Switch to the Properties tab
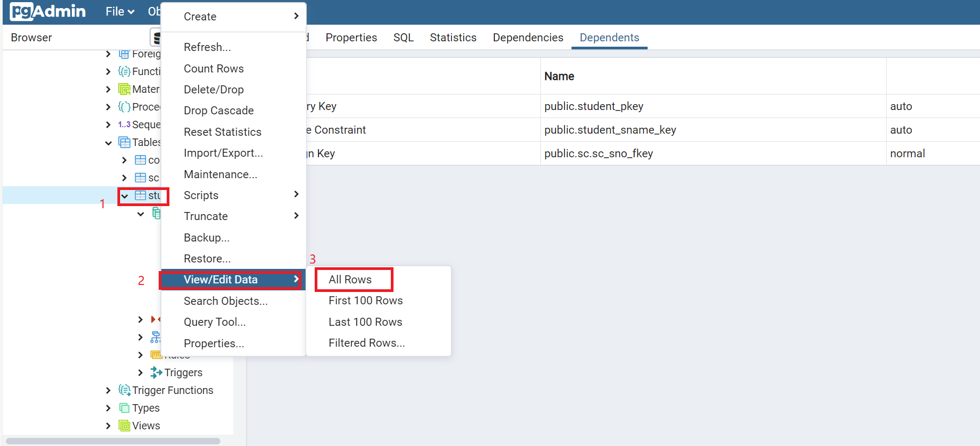Image resolution: width=980 pixels, height=446 pixels. coord(351,38)
